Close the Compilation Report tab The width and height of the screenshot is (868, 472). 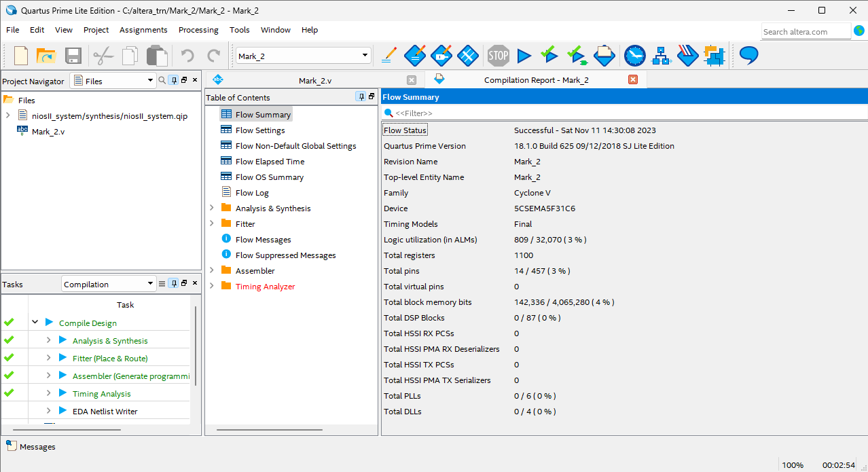tap(633, 79)
